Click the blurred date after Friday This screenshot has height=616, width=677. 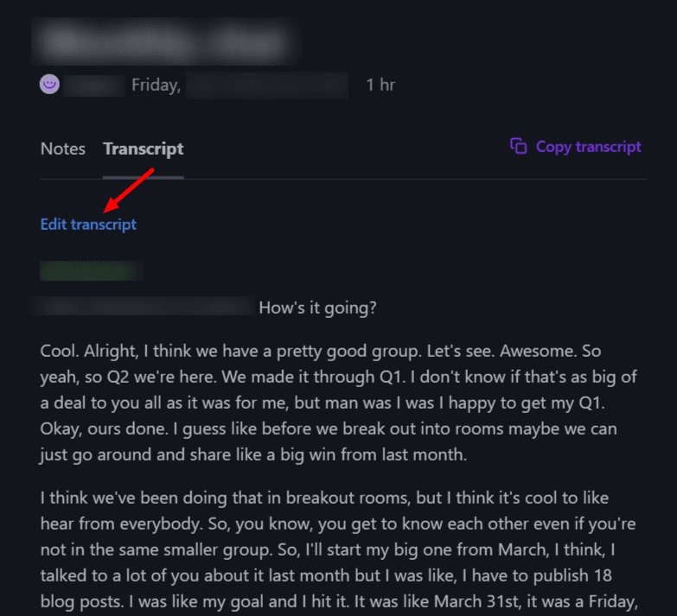pyautogui.click(x=267, y=86)
